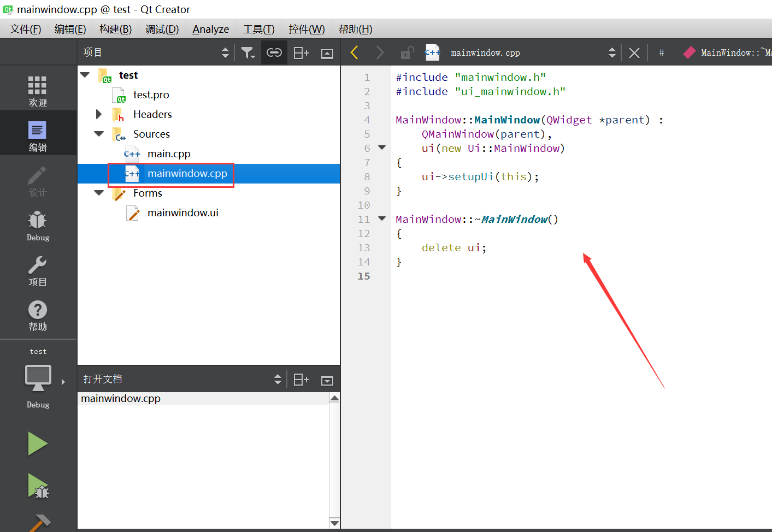Close the mainwindow.cpp document
This screenshot has height=532, width=772.
click(x=634, y=53)
